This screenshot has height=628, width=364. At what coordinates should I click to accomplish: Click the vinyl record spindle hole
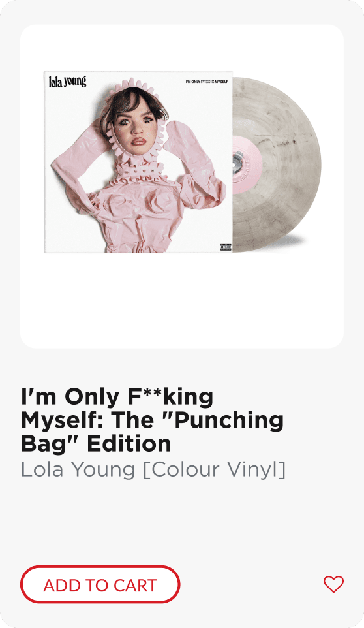click(236, 165)
